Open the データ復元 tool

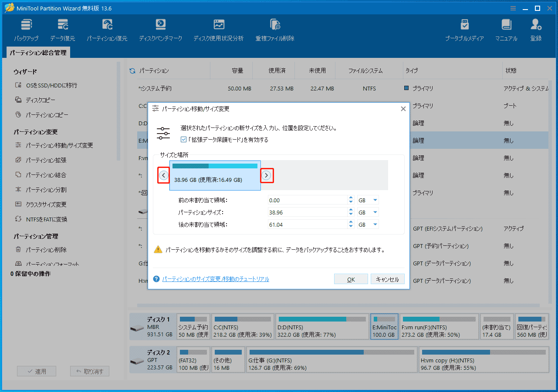coord(62,30)
